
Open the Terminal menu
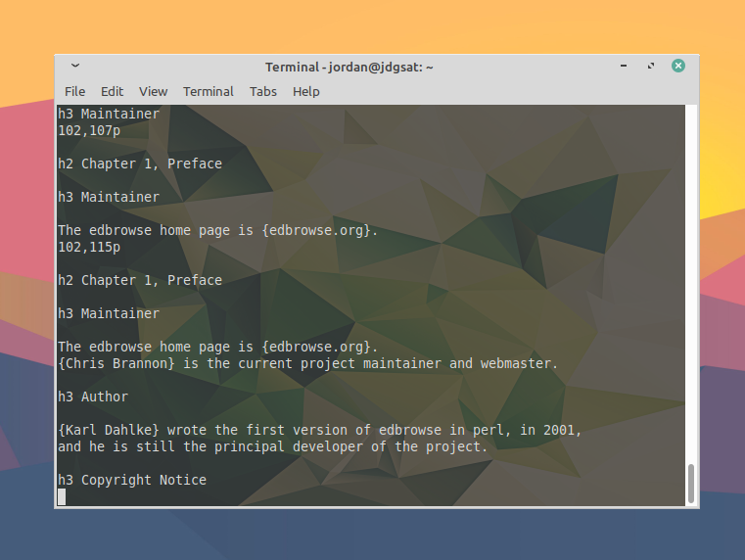click(208, 91)
